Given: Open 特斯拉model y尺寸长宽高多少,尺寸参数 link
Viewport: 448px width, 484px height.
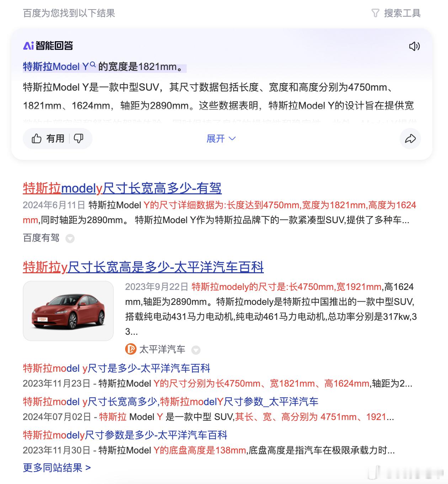Looking at the screenshot, I should tap(171, 402).
